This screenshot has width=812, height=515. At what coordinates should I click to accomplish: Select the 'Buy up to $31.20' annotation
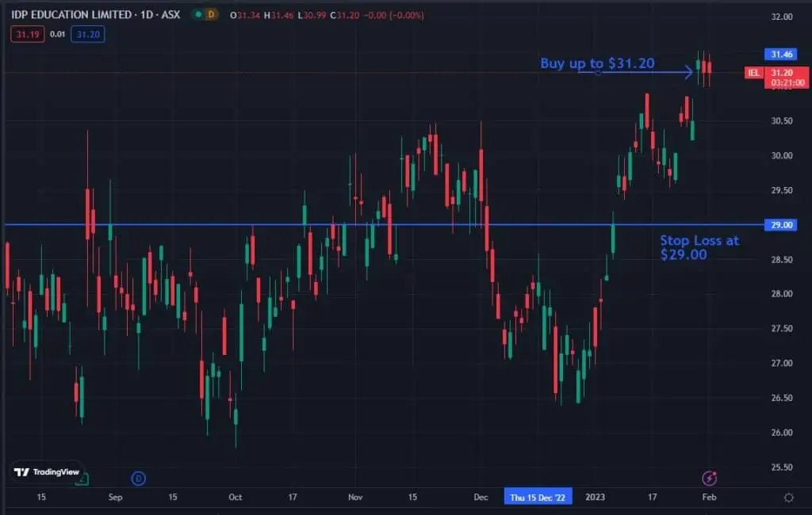(x=597, y=63)
